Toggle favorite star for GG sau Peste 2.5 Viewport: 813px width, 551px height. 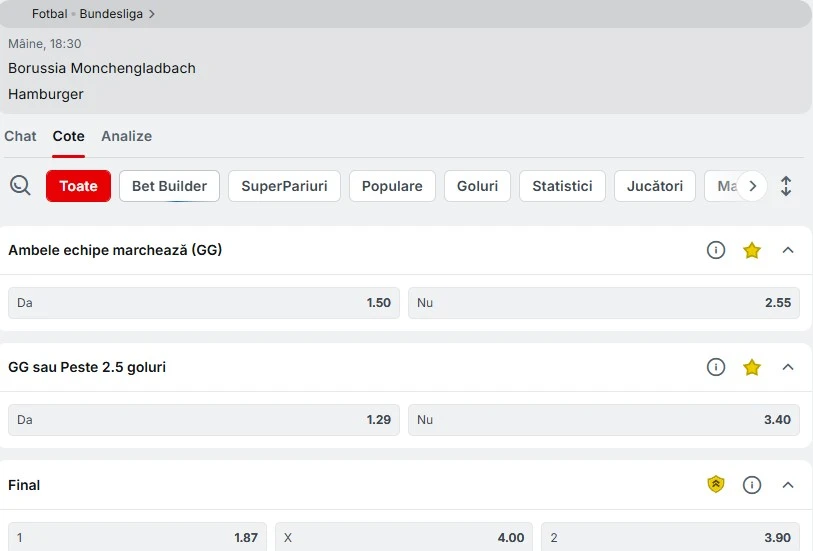pyautogui.click(x=751, y=367)
